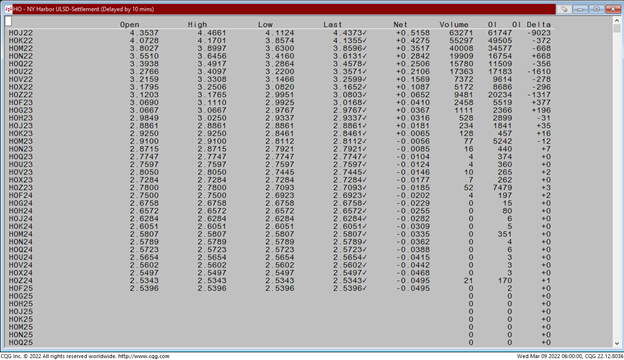Click HOM24 open interest 351
The width and height of the screenshot is (624, 360).
point(505,234)
